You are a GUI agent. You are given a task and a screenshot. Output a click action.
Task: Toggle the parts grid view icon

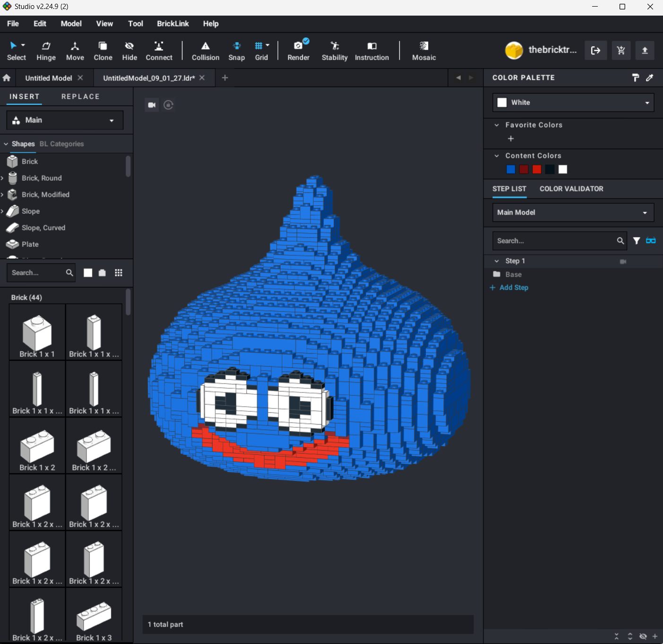pyautogui.click(x=119, y=273)
